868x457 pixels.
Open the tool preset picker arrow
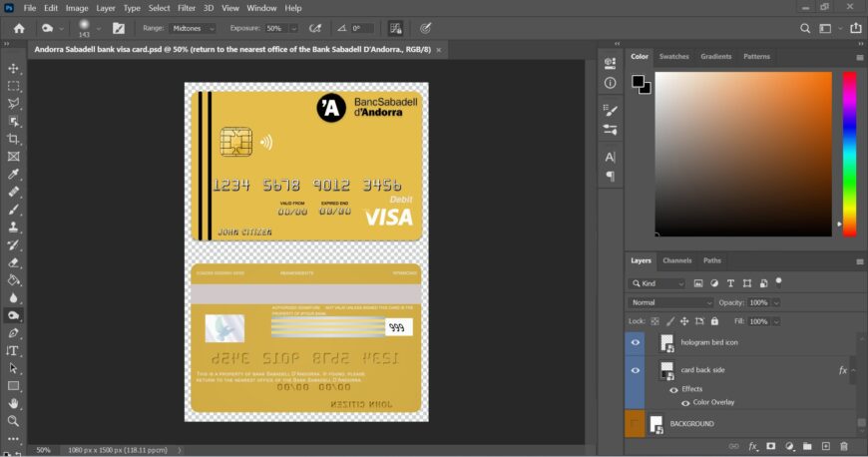click(x=61, y=28)
